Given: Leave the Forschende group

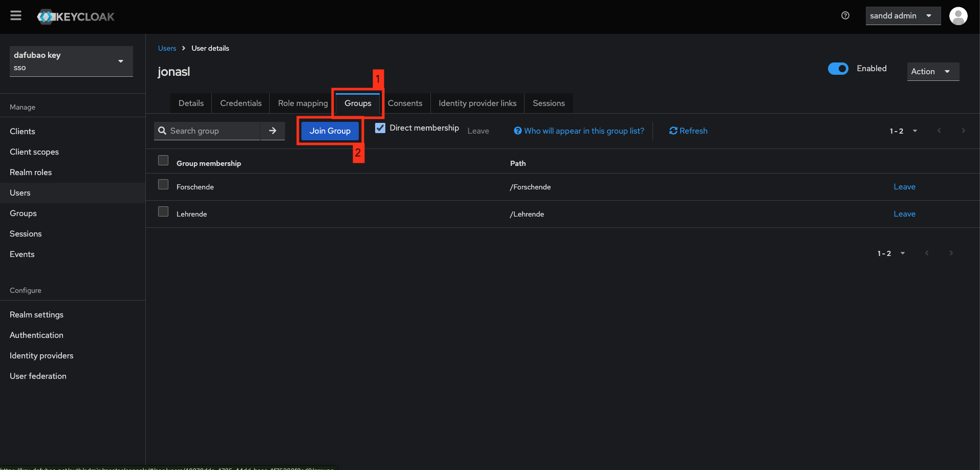Looking at the screenshot, I should click(904, 187).
